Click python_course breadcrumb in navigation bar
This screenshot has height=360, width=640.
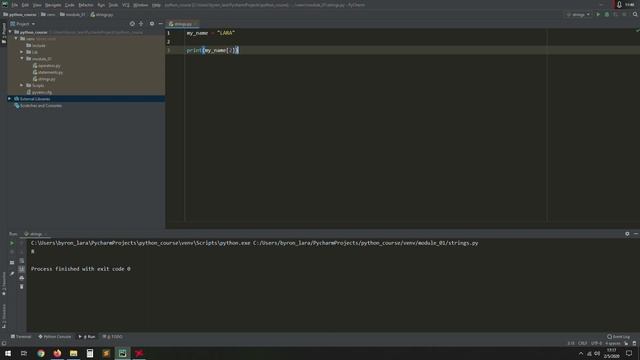click(20, 14)
